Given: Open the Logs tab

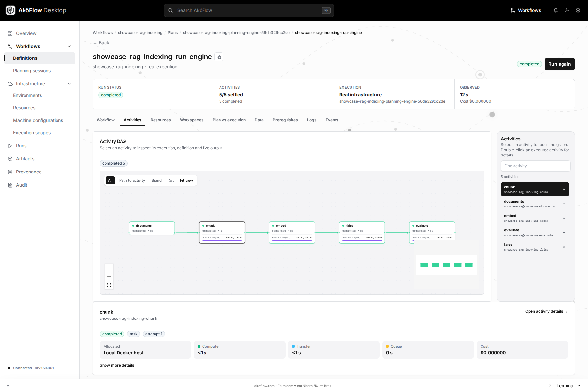Looking at the screenshot, I should 312,120.
